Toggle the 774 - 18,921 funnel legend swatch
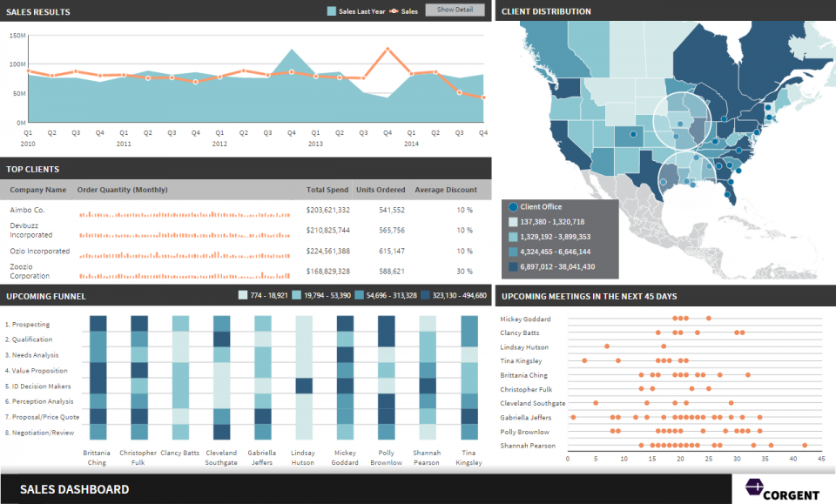This screenshot has width=836, height=504. point(243,296)
